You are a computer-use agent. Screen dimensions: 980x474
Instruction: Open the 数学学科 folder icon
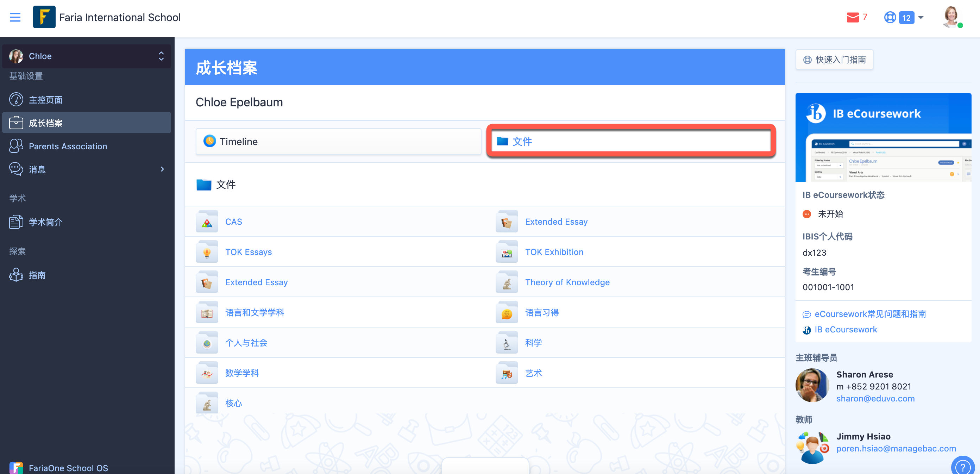click(207, 373)
